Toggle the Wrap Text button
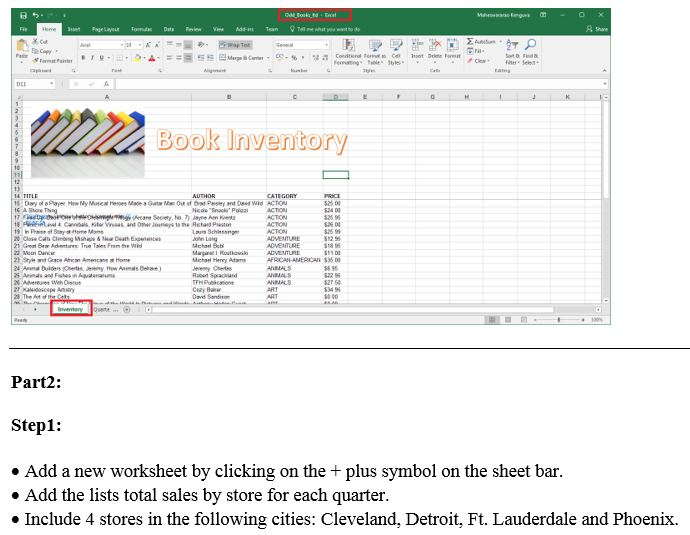The image size is (690, 535). click(x=235, y=45)
